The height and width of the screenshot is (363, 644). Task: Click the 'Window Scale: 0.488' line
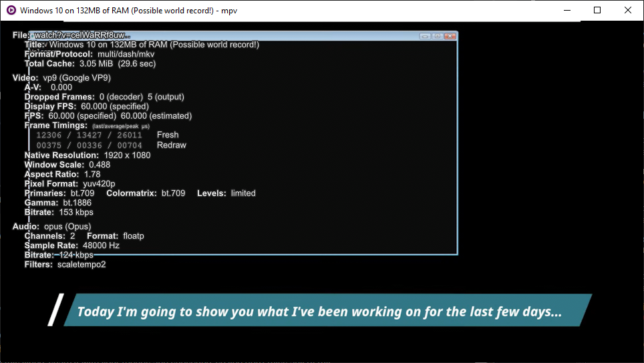[x=67, y=165]
